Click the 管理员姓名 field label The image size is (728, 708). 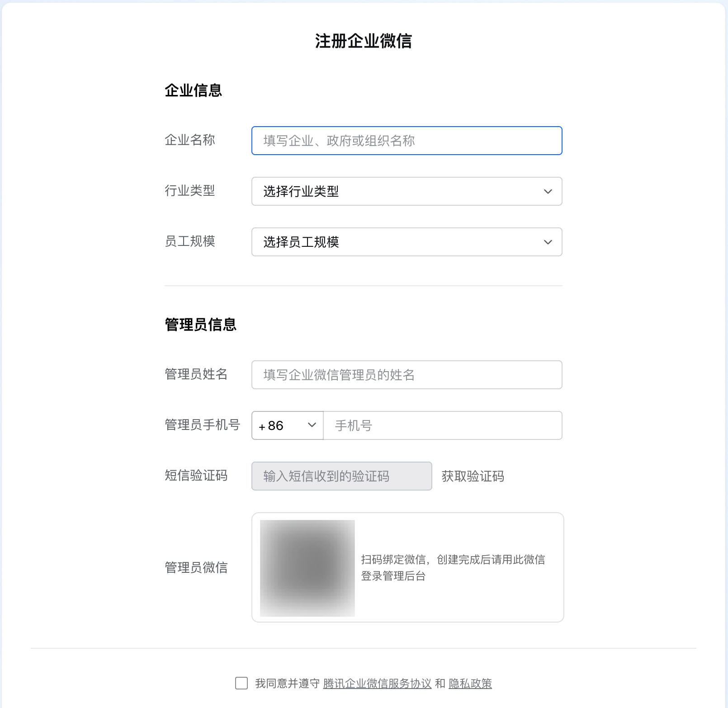[196, 374]
